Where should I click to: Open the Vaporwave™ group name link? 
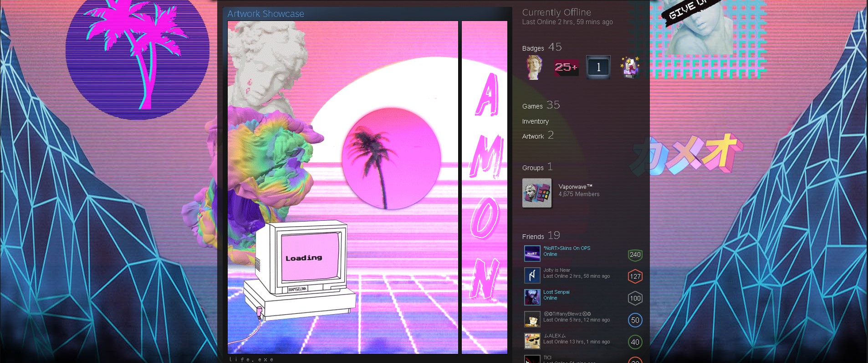[576, 187]
